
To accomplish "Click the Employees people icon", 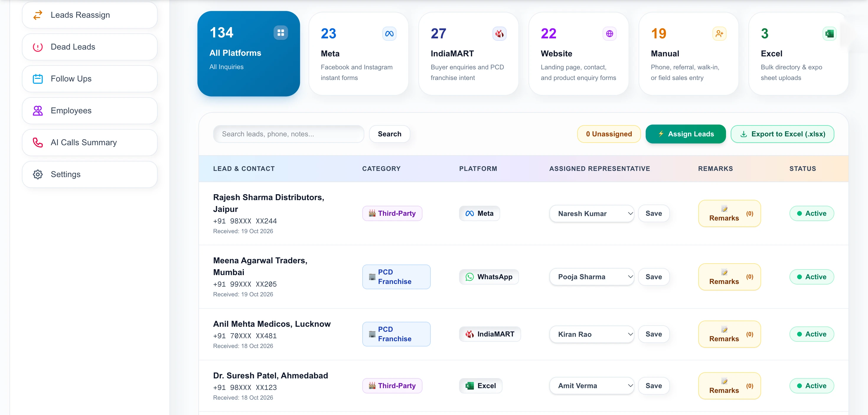I will (x=38, y=110).
